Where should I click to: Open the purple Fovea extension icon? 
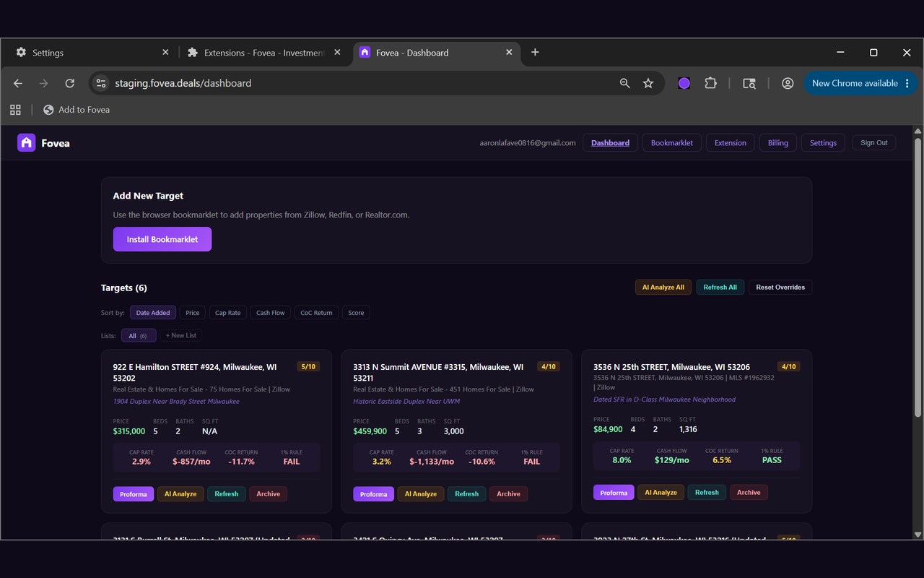[x=684, y=83]
